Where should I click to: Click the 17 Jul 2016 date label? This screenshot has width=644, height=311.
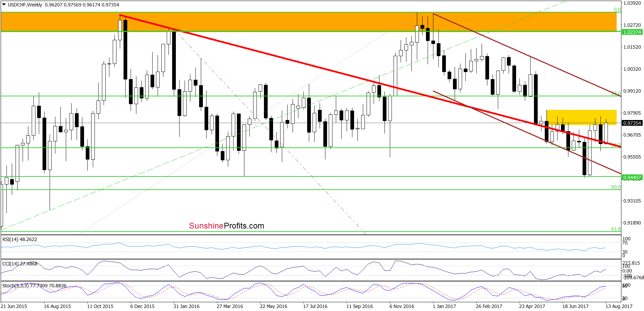[315, 306]
